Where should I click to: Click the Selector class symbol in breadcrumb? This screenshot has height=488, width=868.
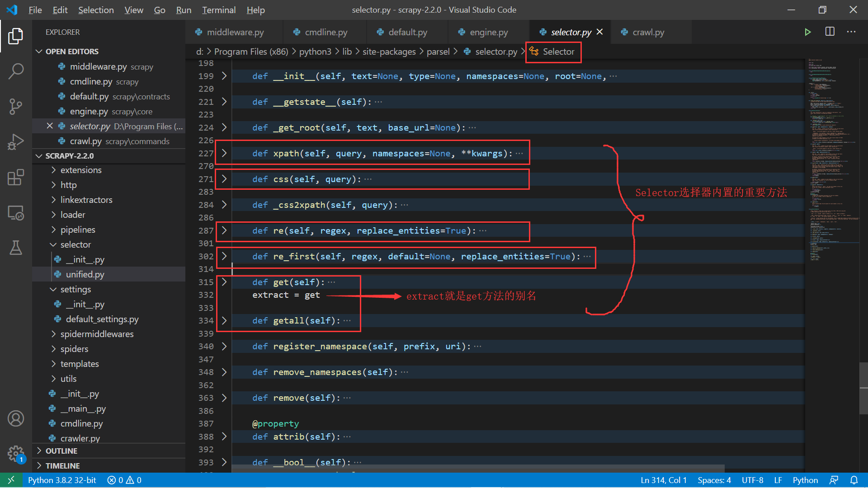[553, 52]
